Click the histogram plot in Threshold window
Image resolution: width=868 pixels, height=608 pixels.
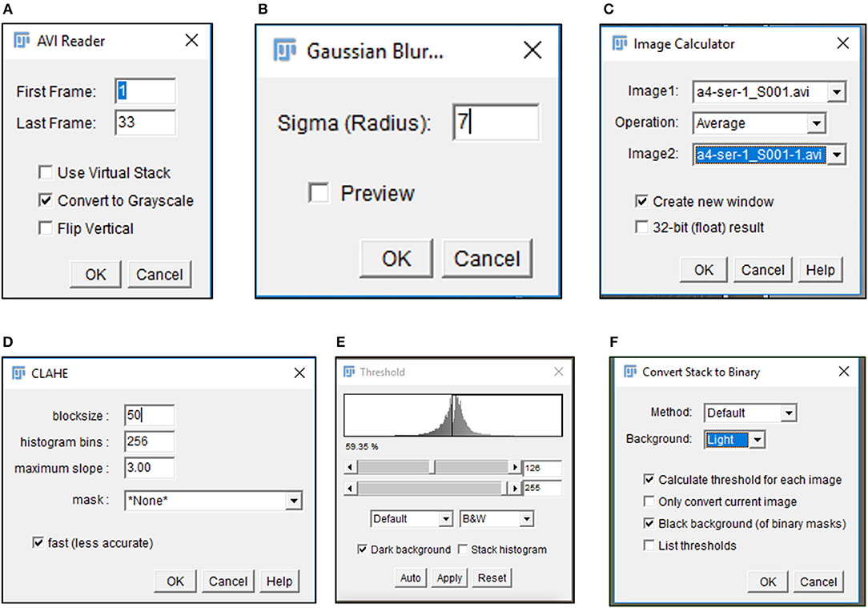point(453,415)
